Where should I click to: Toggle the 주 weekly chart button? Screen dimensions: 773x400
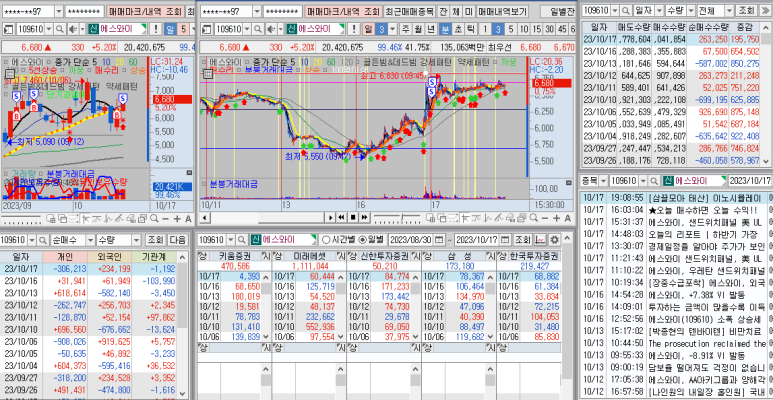click(x=405, y=29)
